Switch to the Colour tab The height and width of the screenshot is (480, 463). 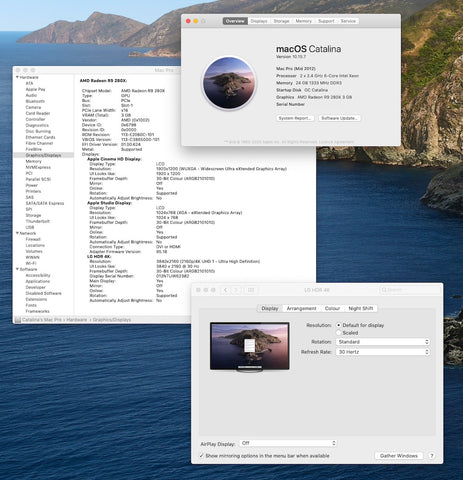coord(332,308)
